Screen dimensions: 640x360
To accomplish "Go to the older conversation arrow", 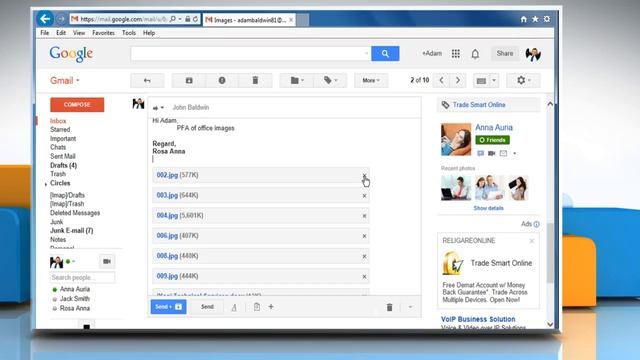I will (458, 80).
